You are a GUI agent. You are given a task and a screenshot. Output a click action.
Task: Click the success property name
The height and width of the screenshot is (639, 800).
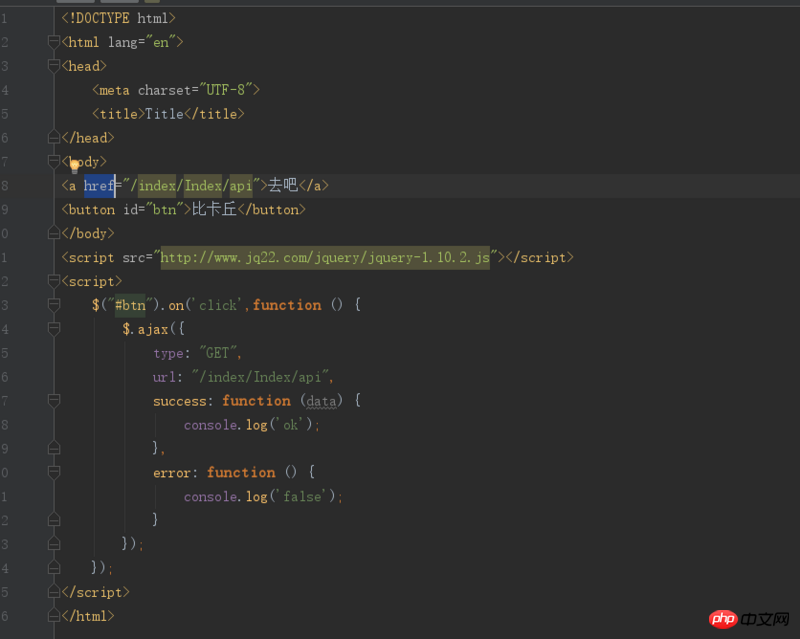point(180,401)
